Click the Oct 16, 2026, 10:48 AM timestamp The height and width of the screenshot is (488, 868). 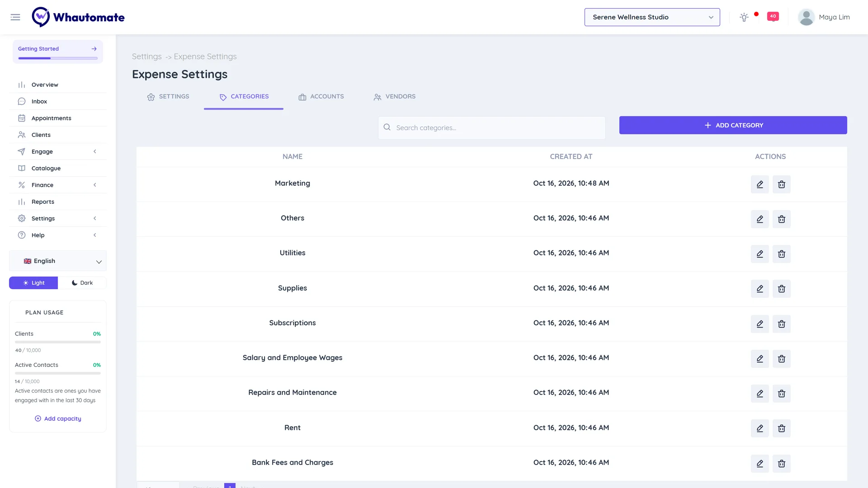571,183
